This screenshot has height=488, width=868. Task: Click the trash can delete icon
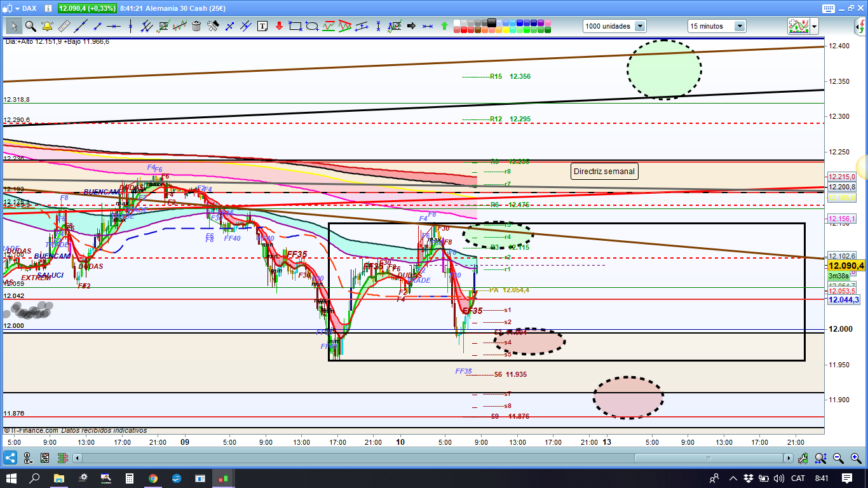click(196, 26)
